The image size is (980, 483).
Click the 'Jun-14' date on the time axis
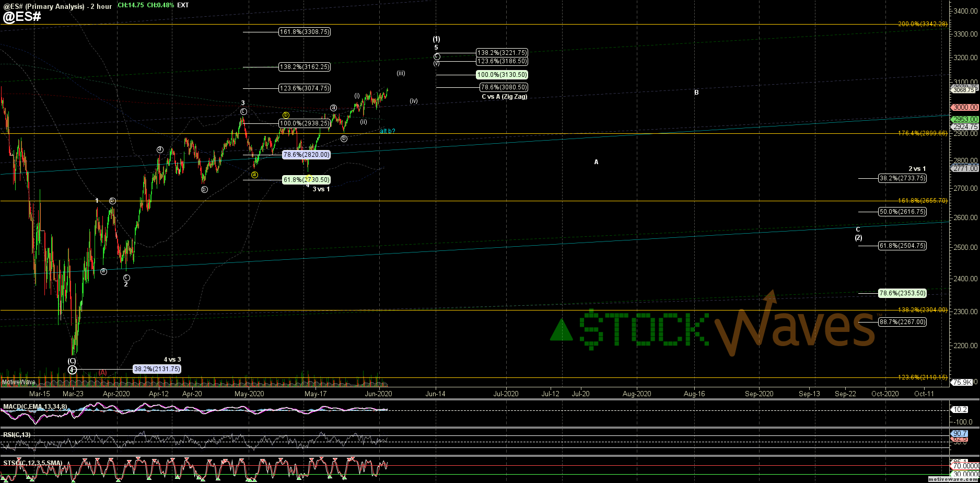[436, 394]
